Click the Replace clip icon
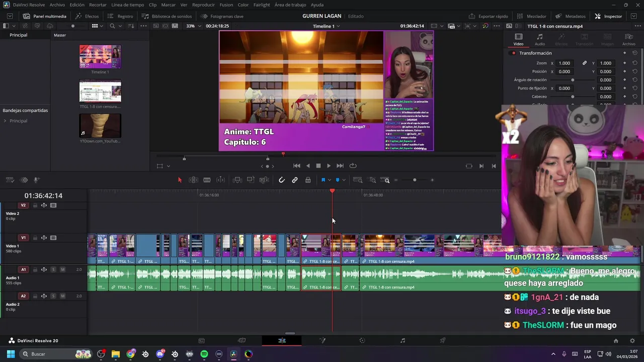The image size is (644, 362). pos(264,180)
